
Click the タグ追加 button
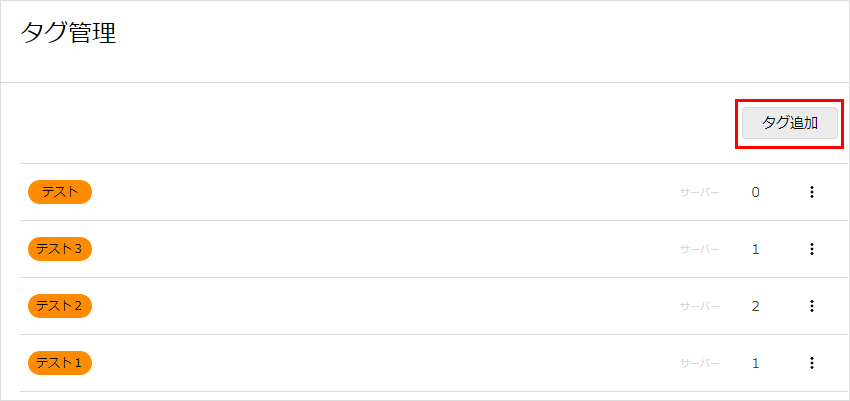790,124
